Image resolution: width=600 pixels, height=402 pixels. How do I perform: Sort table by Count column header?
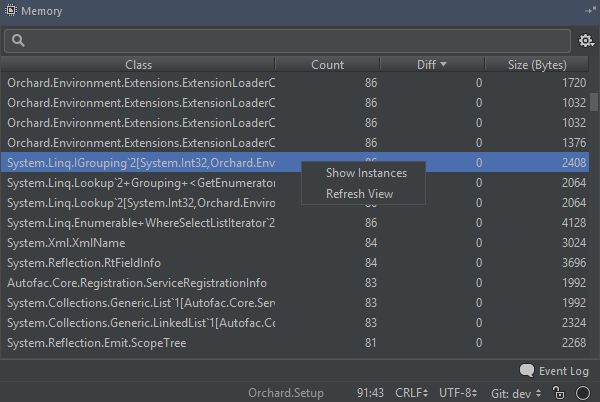tap(328, 64)
